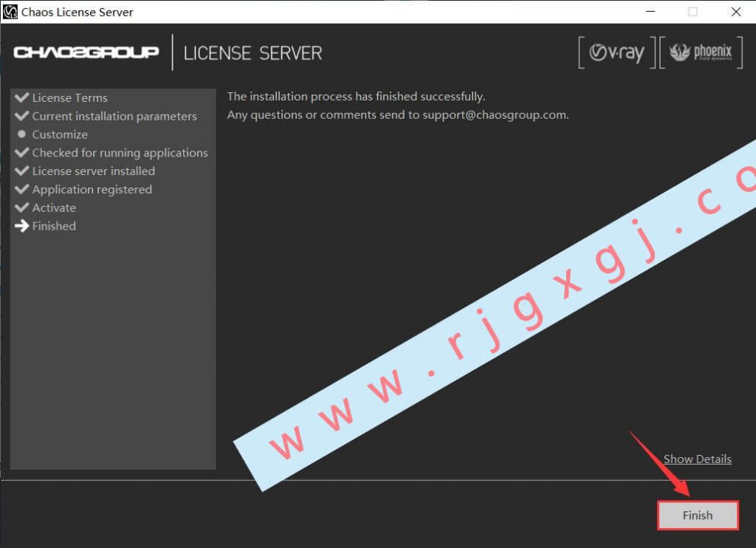Open the Show Details link
This screenshot has width=756, height=548.
click(x=697, y=459)
